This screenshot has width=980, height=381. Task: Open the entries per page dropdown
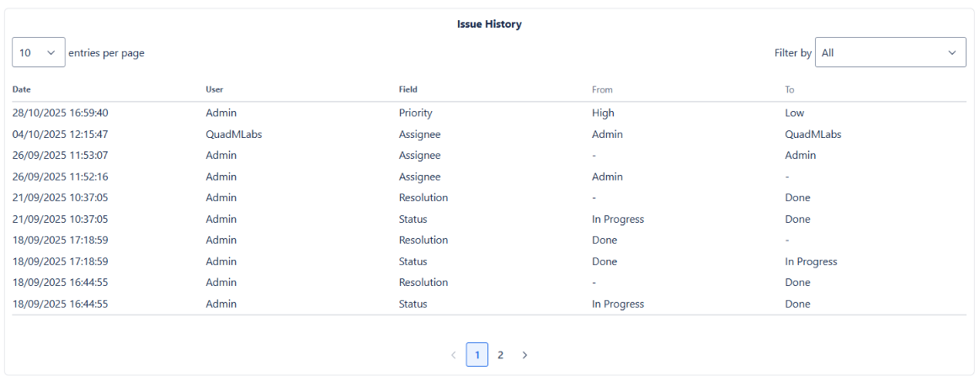(x=39, y=52)
